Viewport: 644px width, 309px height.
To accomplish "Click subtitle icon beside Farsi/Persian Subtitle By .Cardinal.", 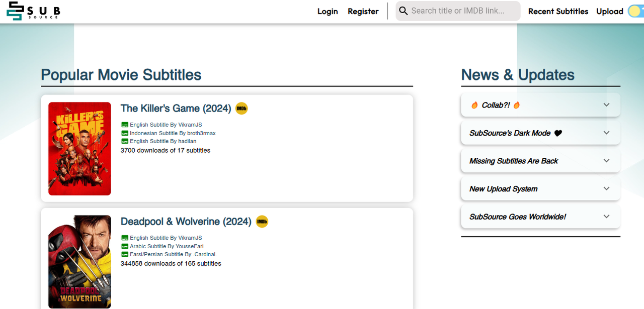I will 124,254.
